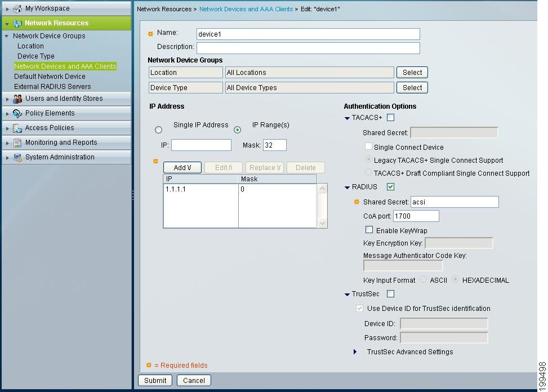Viewport: 548px width, 392px height.
Task: Click the required-field asterisk beside Name
Action: [150, 33]
